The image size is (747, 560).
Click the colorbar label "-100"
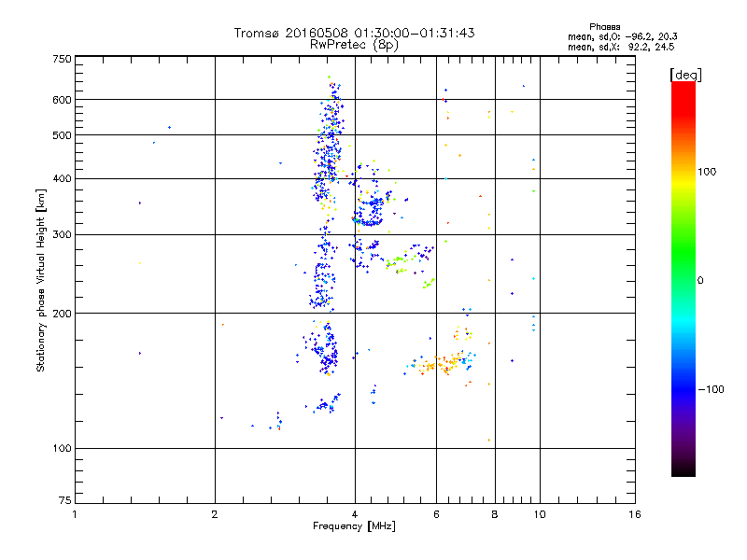point(711,389)
